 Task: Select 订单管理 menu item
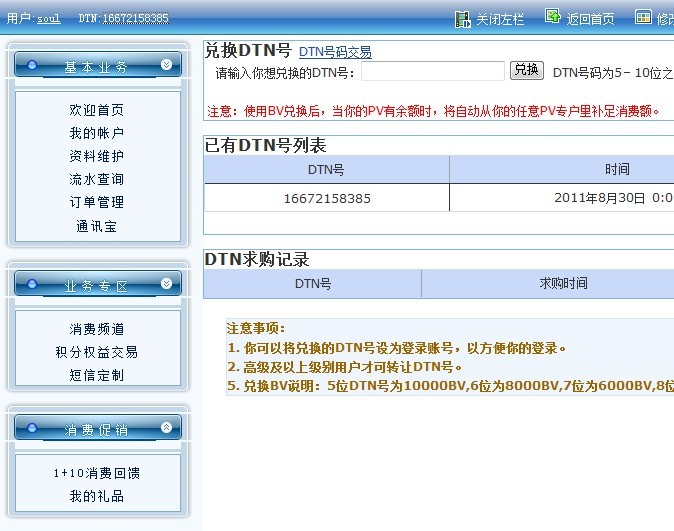click(97, 202)
